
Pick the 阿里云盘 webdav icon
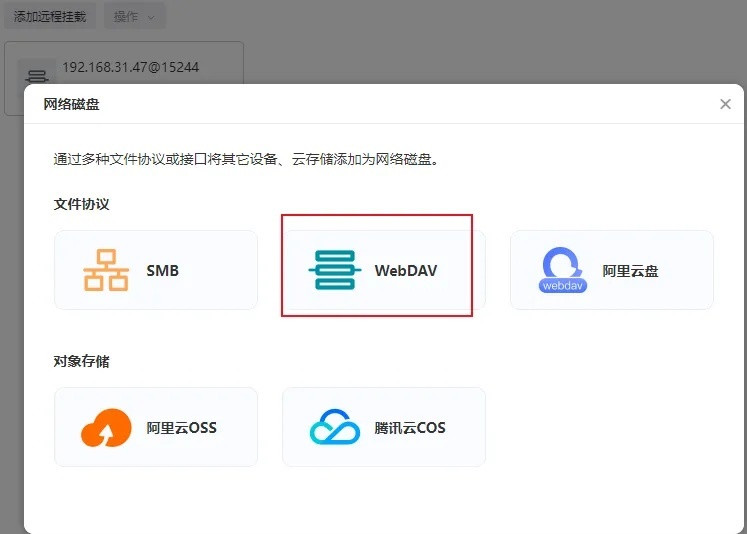pos(563,270)
